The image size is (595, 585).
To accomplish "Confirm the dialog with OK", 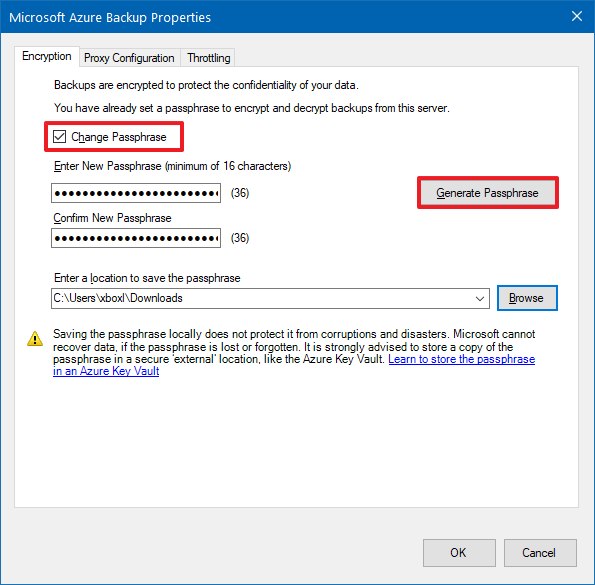I will (x=459, y=552).
